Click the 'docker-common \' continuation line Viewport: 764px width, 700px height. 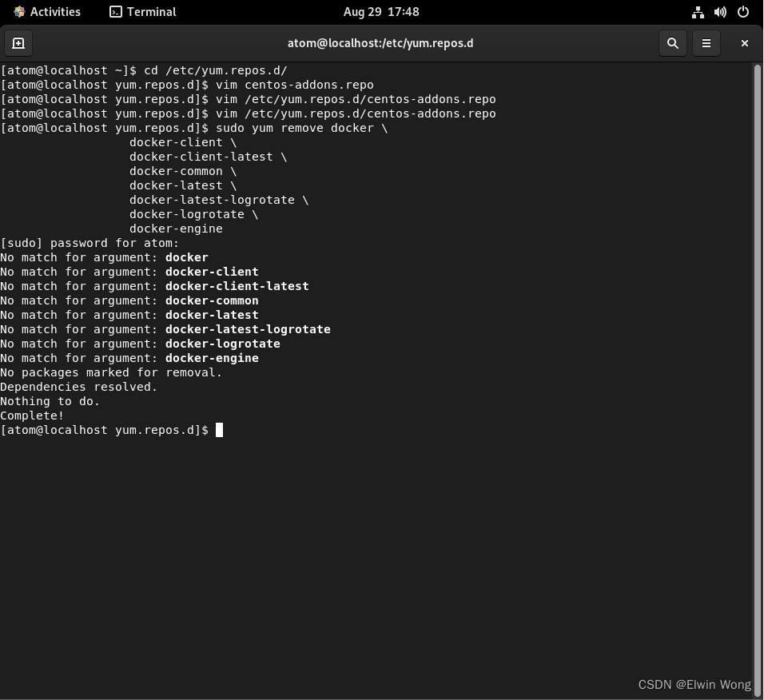[x=183, y=172]
